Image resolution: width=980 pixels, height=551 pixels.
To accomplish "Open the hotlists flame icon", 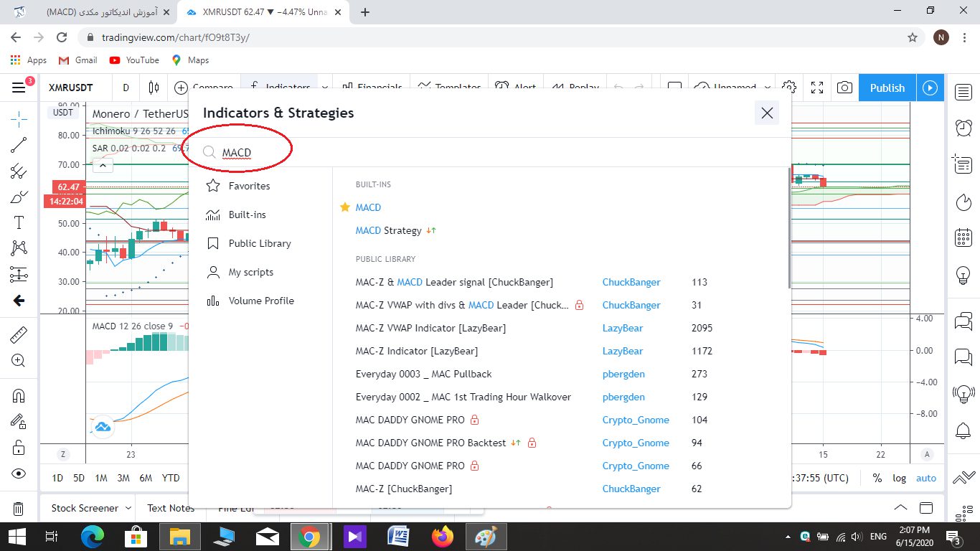I will click(963, 201).
